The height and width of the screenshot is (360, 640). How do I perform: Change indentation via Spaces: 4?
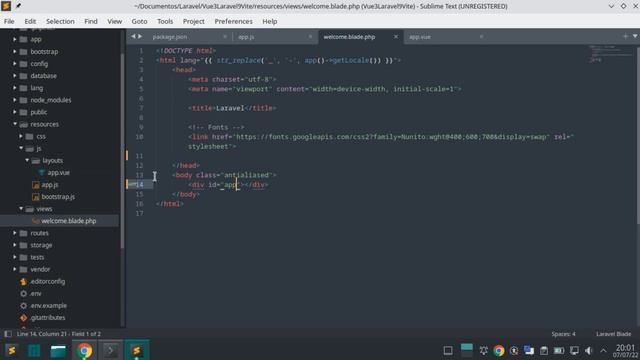563,334
